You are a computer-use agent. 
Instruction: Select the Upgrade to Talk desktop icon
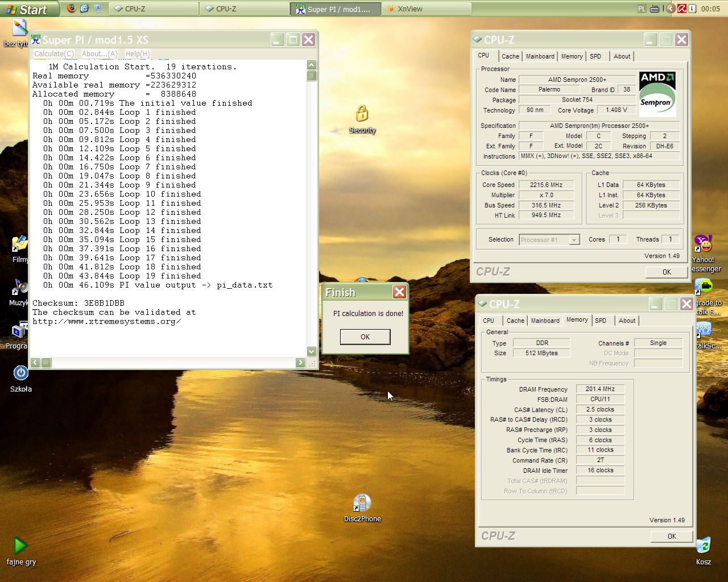(x=706, y=297)
